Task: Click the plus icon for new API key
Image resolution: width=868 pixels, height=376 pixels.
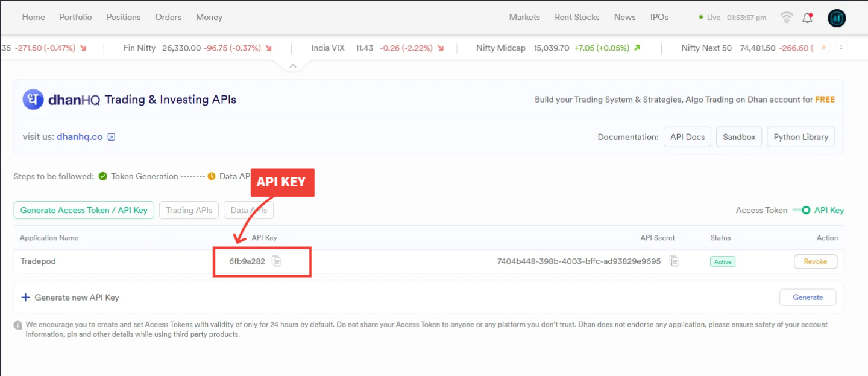Action: (x=25, y=298)
